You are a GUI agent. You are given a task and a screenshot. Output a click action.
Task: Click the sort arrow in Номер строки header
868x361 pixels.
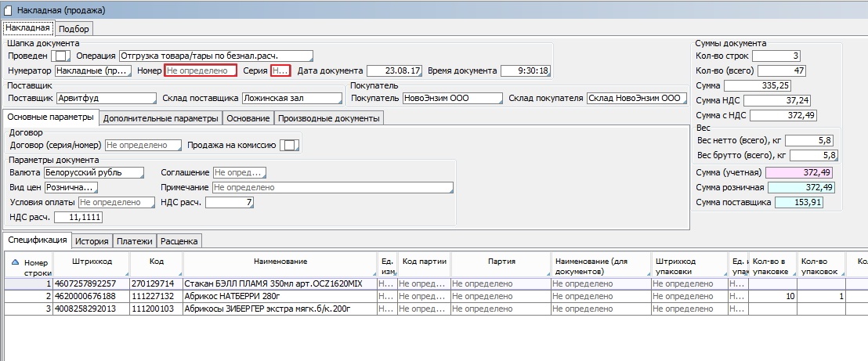(17, 262)
